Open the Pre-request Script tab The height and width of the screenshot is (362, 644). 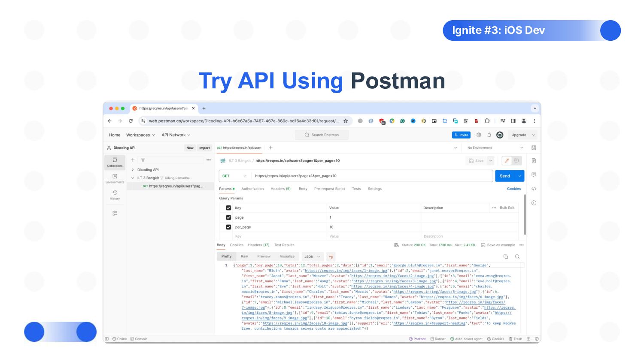329,189
